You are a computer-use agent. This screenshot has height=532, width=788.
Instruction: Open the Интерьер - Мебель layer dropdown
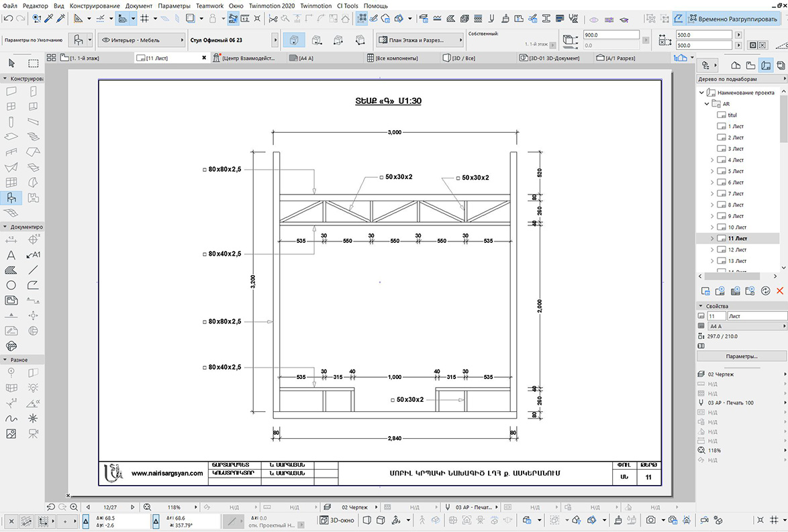(141, 40)
